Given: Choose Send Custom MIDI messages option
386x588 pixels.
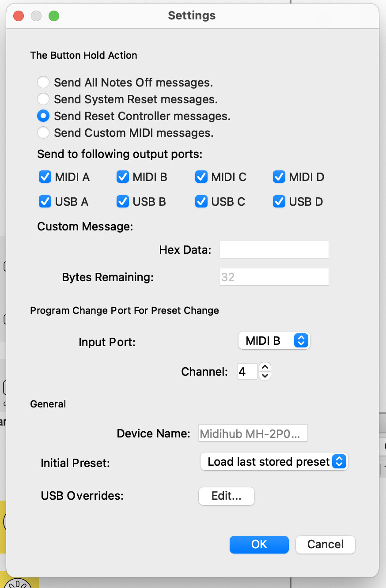Looking at the screenshot, I should [43, 132].
